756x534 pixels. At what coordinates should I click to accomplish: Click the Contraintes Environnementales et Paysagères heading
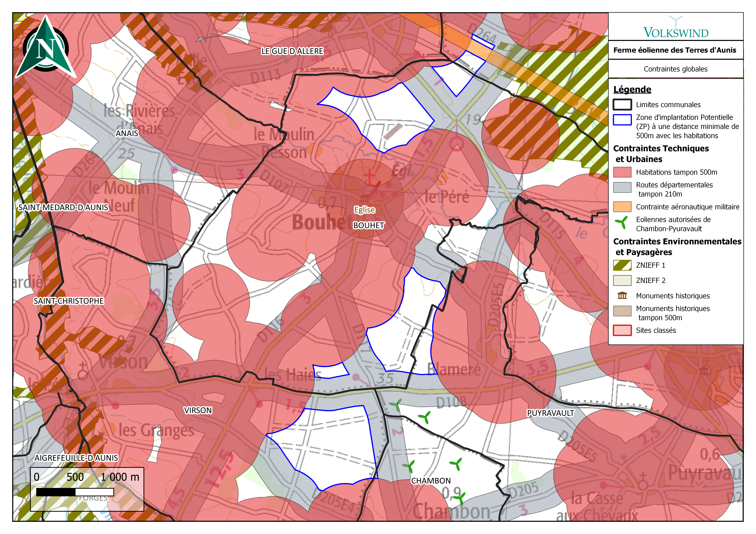click(677, 247)
